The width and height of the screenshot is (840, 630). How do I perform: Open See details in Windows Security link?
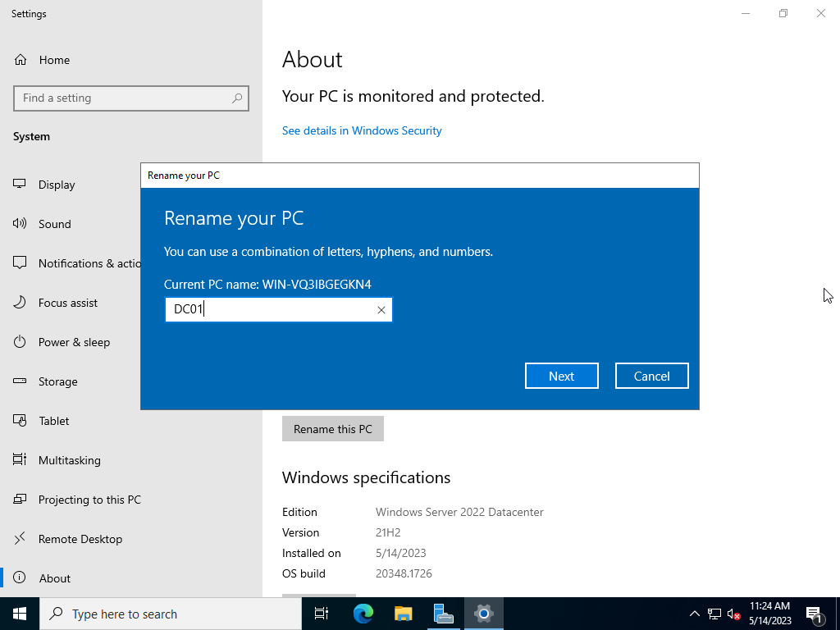point(362,130)
